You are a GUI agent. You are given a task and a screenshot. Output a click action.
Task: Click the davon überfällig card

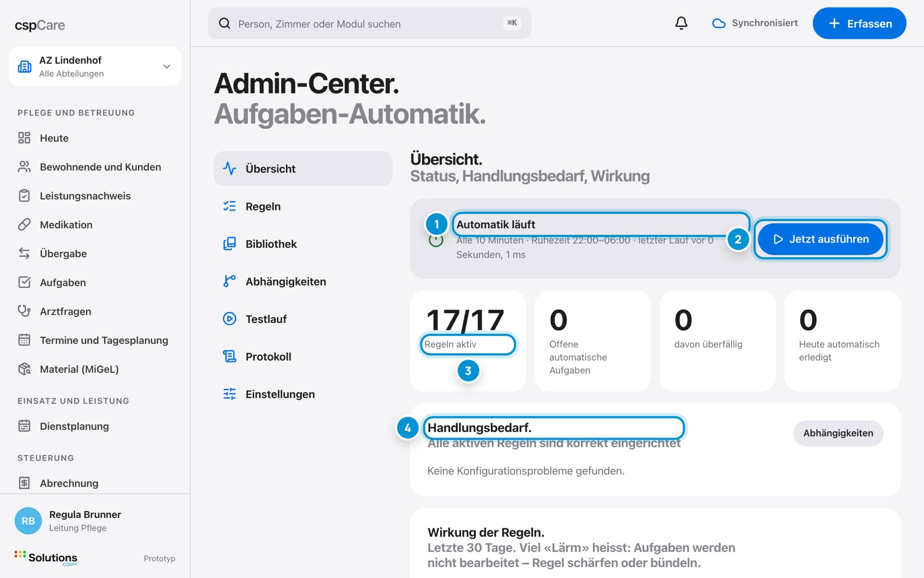[717, 341]
